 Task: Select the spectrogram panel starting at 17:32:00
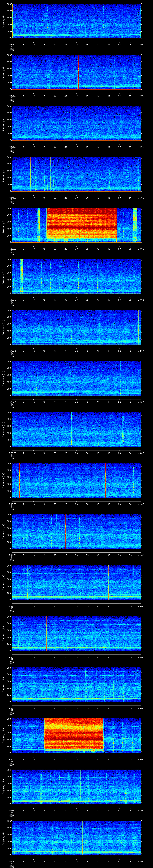tap(76, 72)
